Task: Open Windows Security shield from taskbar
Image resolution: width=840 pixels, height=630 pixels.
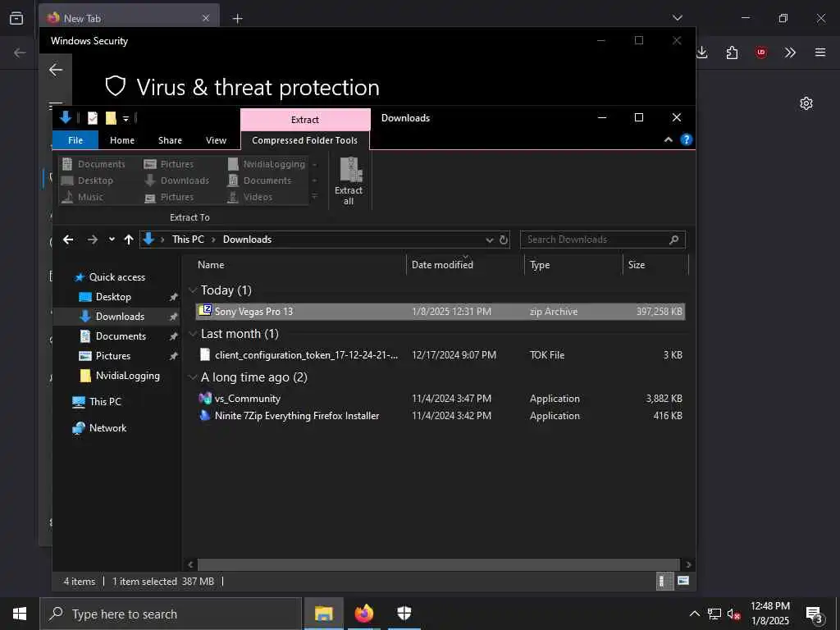Action: click(x=404, y=614)
